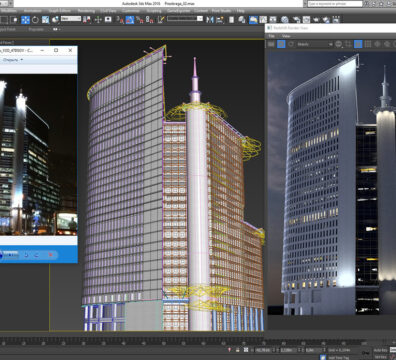Open the Help menu

click(x=240, y=11)
